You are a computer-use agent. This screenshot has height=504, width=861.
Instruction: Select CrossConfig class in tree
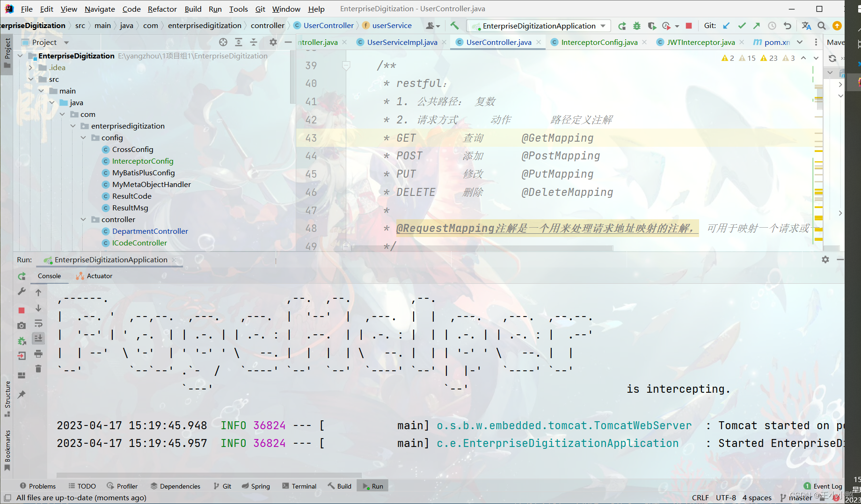coord(132,149)
